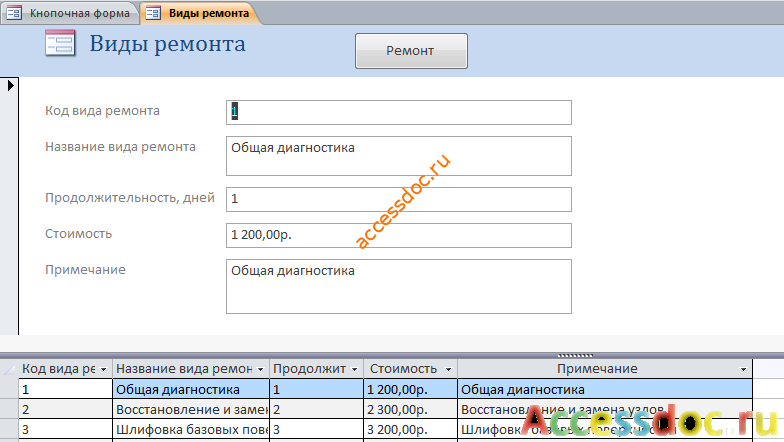Viewport: 784px width, 442px height.
Task: Click the Продолжительность, дней field
Action: 398,199
